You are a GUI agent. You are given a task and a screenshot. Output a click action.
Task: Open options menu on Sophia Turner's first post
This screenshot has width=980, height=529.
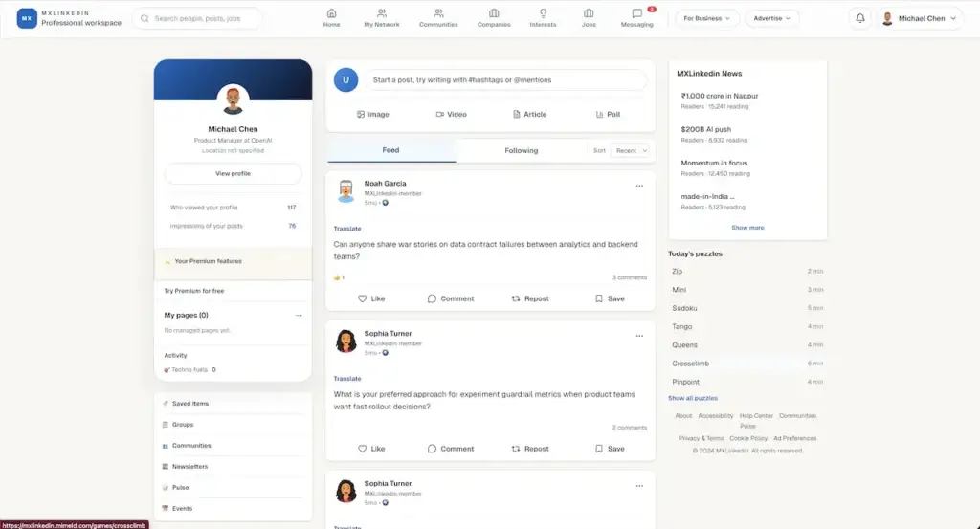639,336
